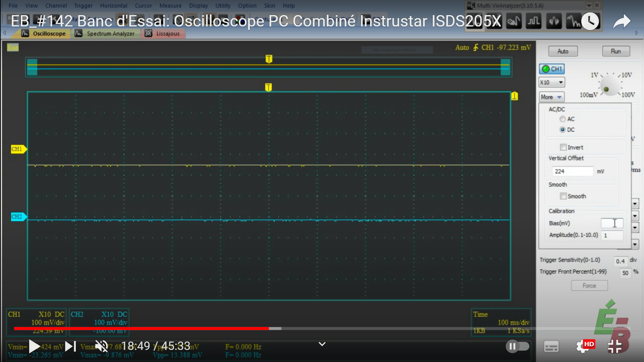644x362 pixels.
Task: Open the X10 probe dropdown
Action: coord(552,82)
